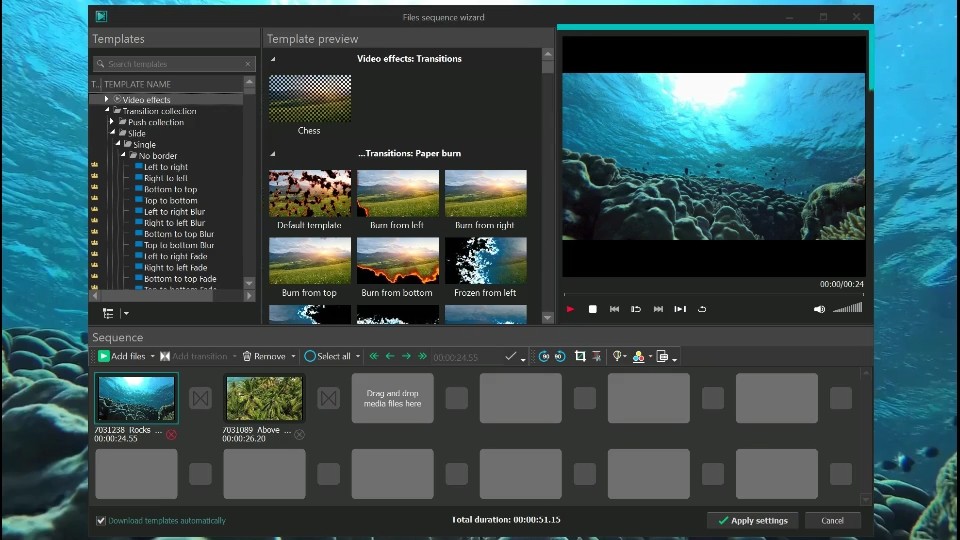This screenshot has height=540, width=960.
Task: Click the crop tool icon in the Sequence toolbar
Action: (x=580, y=356)
